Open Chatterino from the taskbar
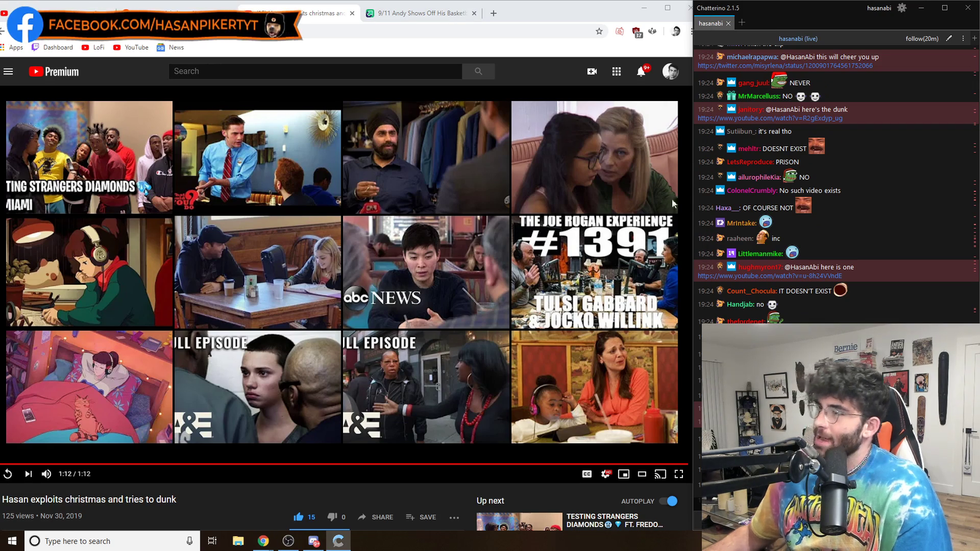Screen dimensions: 980x551 tap(339, 541)
